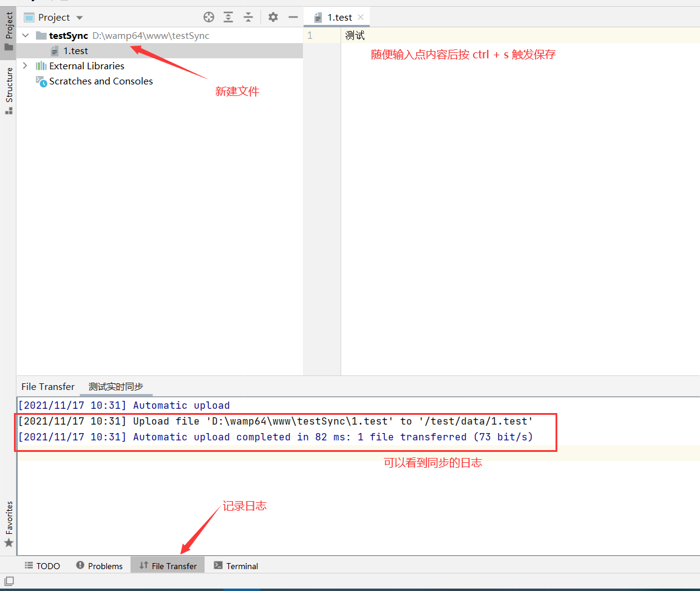Click the 1.test file icon in tree
Screen dimensions: 700x591
click(55, 51)
